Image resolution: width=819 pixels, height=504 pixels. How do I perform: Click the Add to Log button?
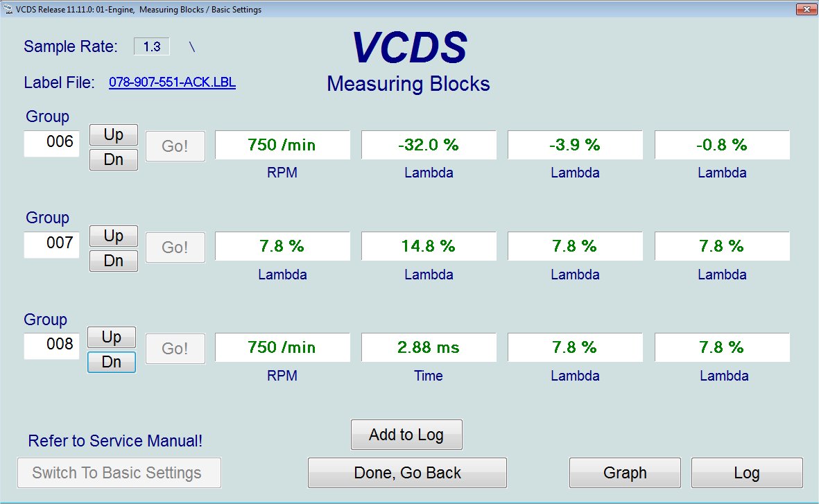[406, 435]
